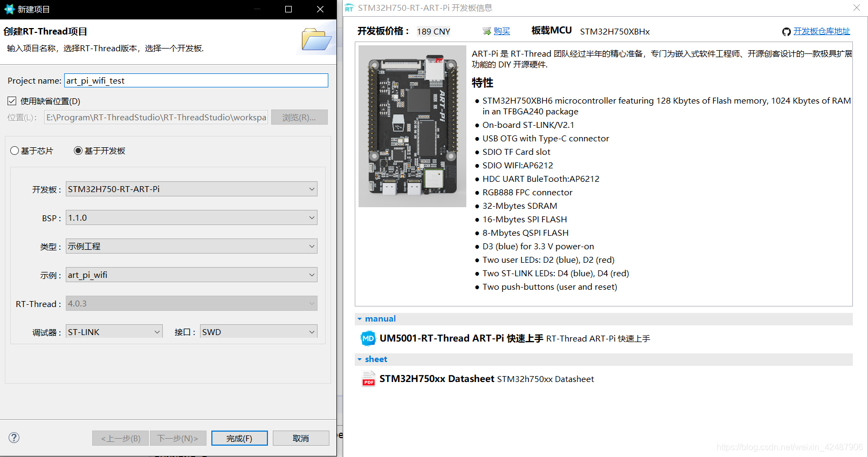Viewport: 868px width, 457px height.
Task: Select the chip-based radio button
Action: point(15,151)
